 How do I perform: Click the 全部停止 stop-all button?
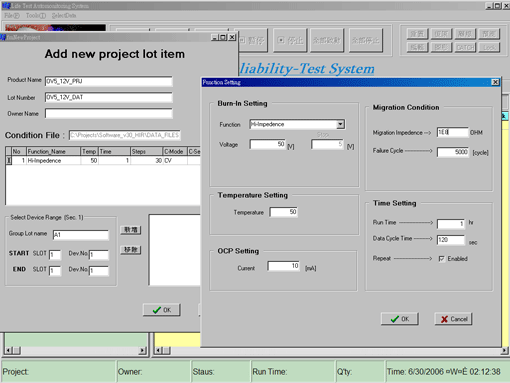pyautogui.click(x=365, y=40)
